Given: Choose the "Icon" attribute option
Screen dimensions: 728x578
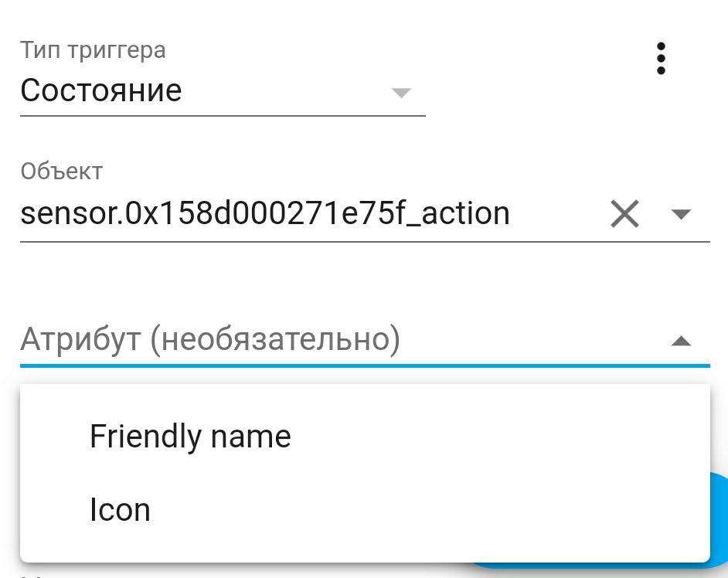Looking at the screenshot, I should click(120, 510).
